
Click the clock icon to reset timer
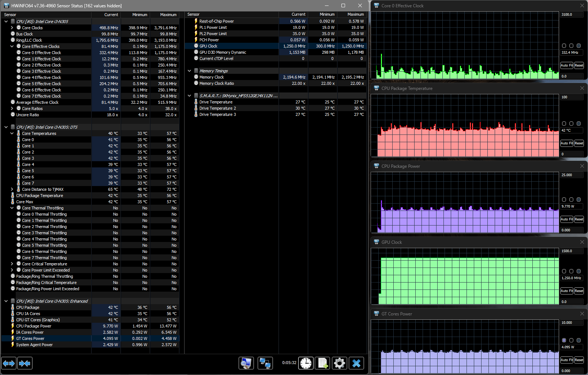(306, 363)
